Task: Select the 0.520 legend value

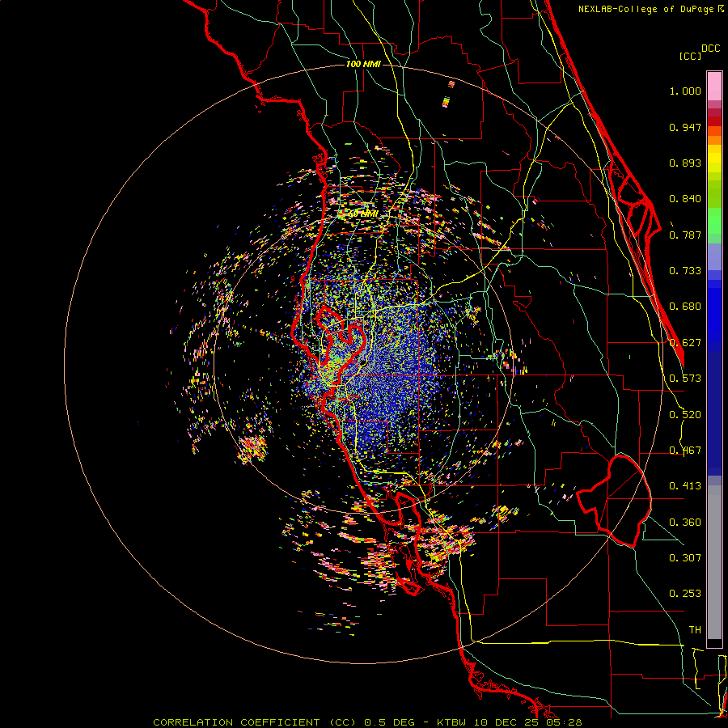Action: [685, 415]
